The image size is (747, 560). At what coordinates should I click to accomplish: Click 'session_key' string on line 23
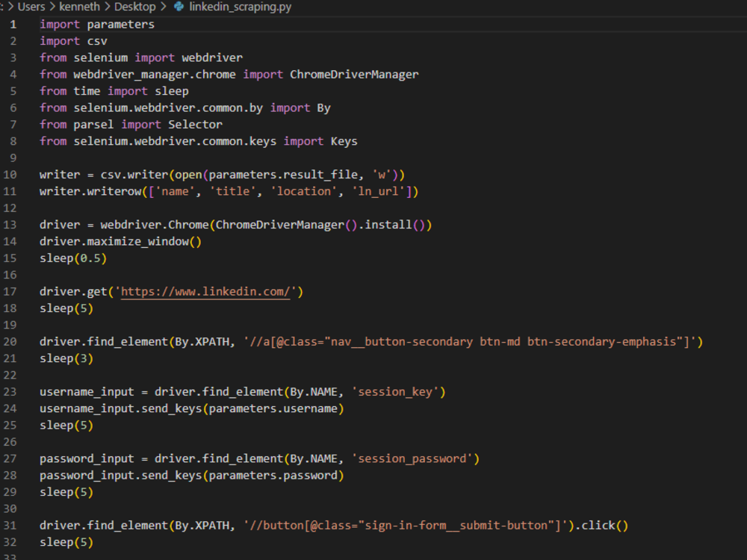coord(395,392)
